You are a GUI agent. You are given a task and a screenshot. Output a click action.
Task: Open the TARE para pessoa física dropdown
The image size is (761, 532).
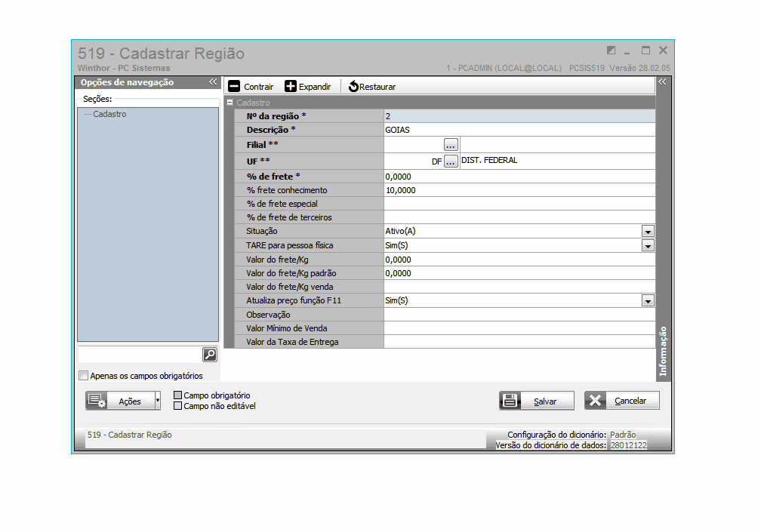(648, 246)
